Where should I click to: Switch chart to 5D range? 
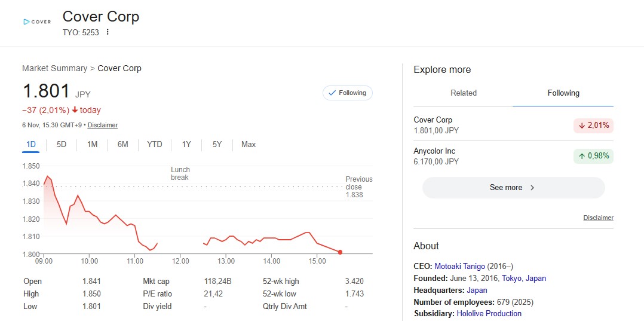[62, 144]
